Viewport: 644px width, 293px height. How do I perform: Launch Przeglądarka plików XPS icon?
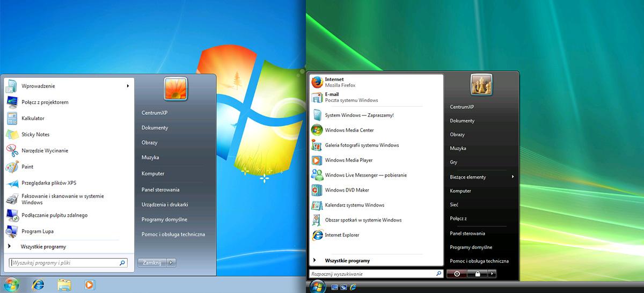pyautogui.click(x=12, y=183)
